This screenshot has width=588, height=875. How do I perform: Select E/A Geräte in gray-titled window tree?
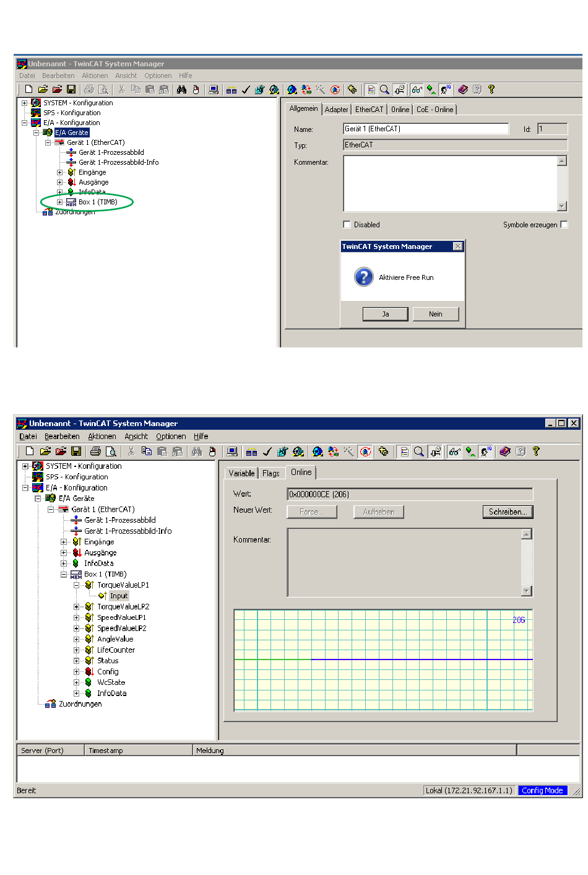72,133
